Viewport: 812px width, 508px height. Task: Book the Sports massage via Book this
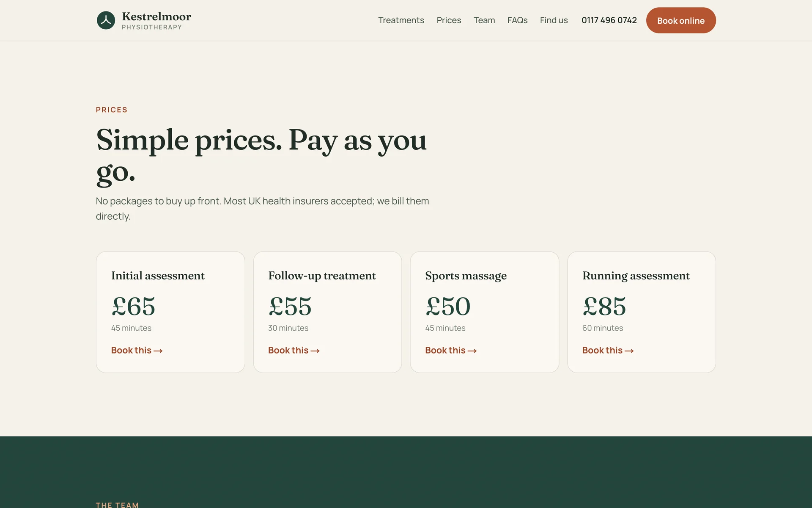tap(451, 351)
